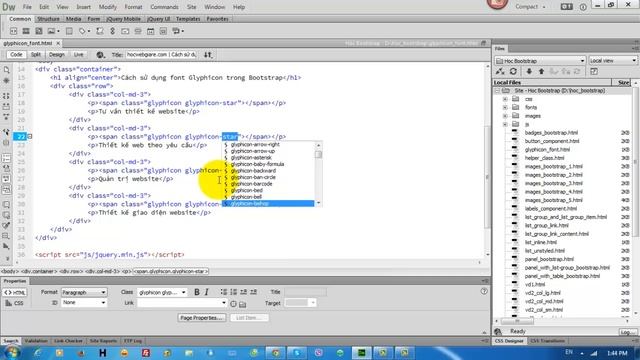Open Skype from the taskbar
The height and width of the screenshot is (360, 640).
(297, 353)
